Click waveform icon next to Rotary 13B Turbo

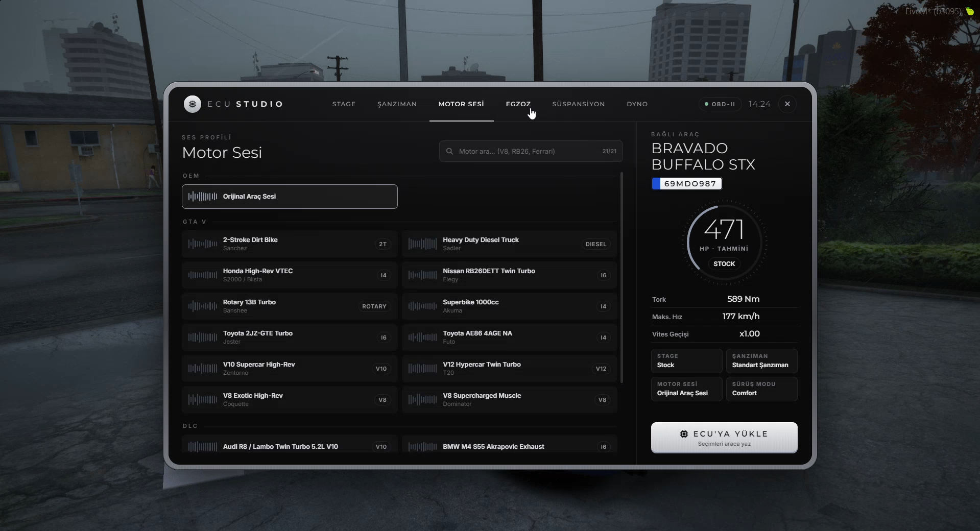click(203, 306)
